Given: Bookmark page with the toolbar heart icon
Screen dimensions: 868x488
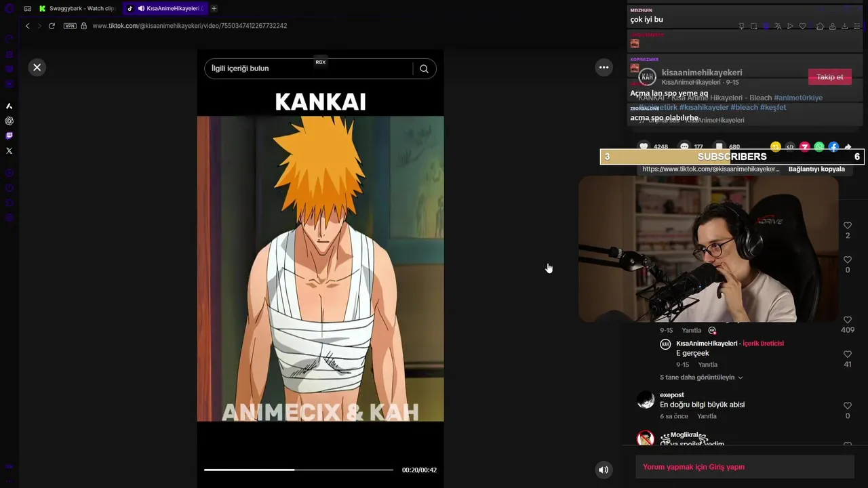Looking at the screenshot, I should 802,26.
